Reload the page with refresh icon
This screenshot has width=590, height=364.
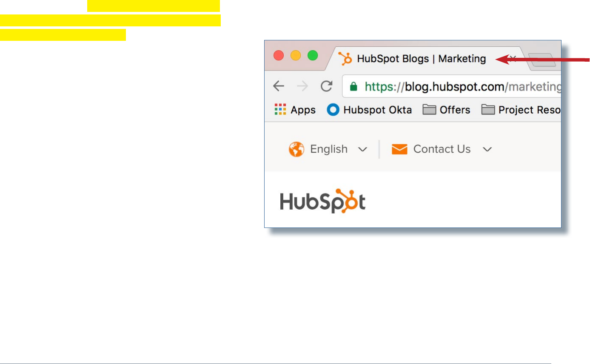pyautogui.click(x=326, y=86)
